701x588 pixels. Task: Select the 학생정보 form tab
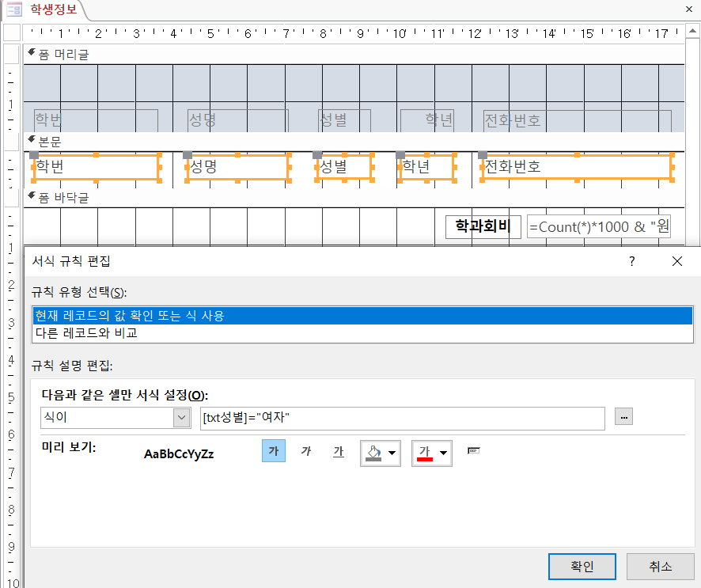[47, 10]
